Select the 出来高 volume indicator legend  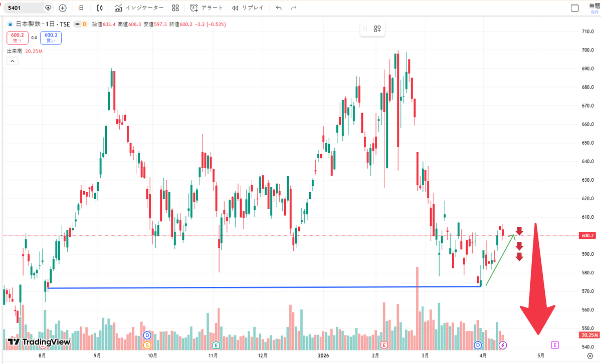(x=14, y=51)
